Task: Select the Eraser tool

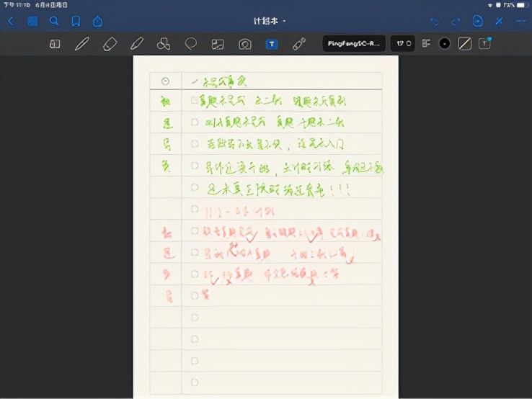Action: point(110,44)
